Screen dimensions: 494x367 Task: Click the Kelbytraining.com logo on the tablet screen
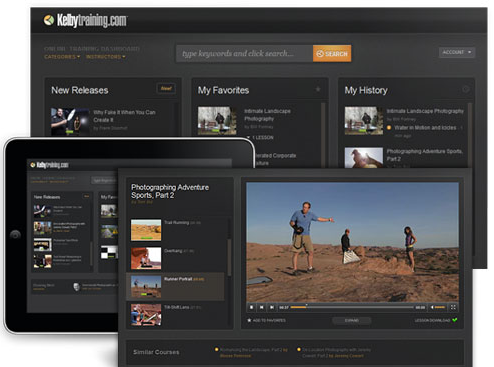[x=49, y=165]
